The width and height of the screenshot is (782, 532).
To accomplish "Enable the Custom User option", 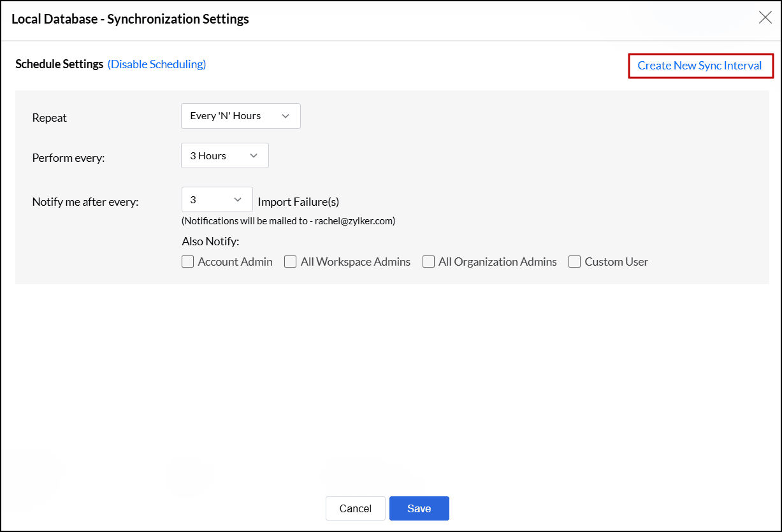I will tap(574, 261).
